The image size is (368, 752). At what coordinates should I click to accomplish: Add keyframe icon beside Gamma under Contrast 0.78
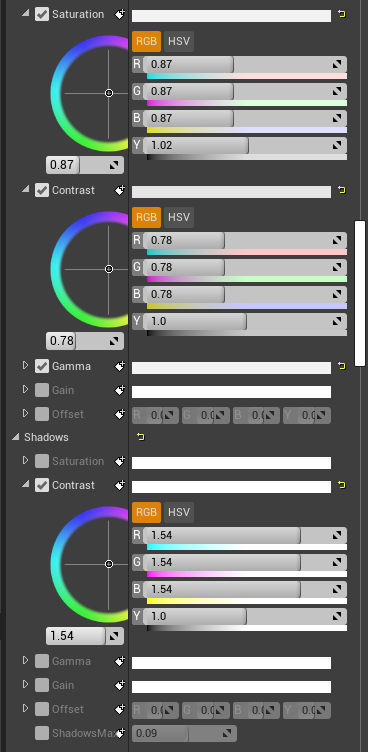click(119, 366)
